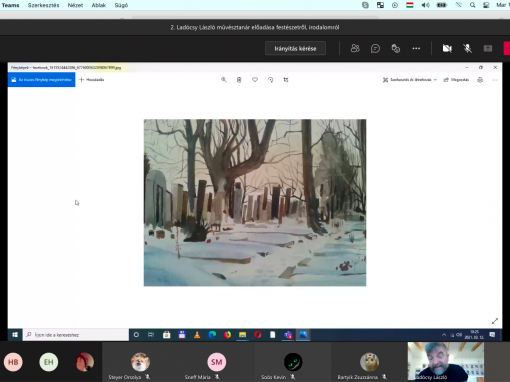
Task: Open the Nézet menu
Action: tap(75, 5)
